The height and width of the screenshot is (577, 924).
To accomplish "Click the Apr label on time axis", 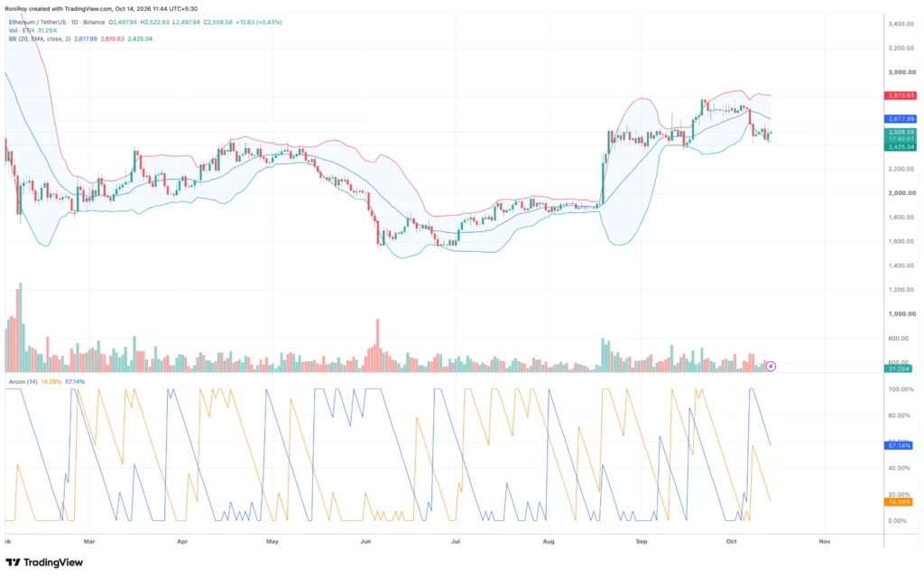I will click(x=182, y=542).
